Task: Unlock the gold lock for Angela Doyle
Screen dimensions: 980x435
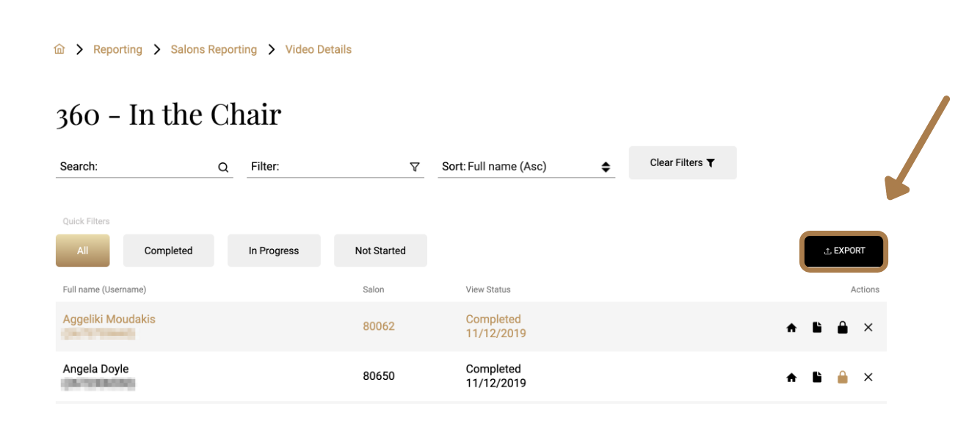Action: click(x=843, y=377)
